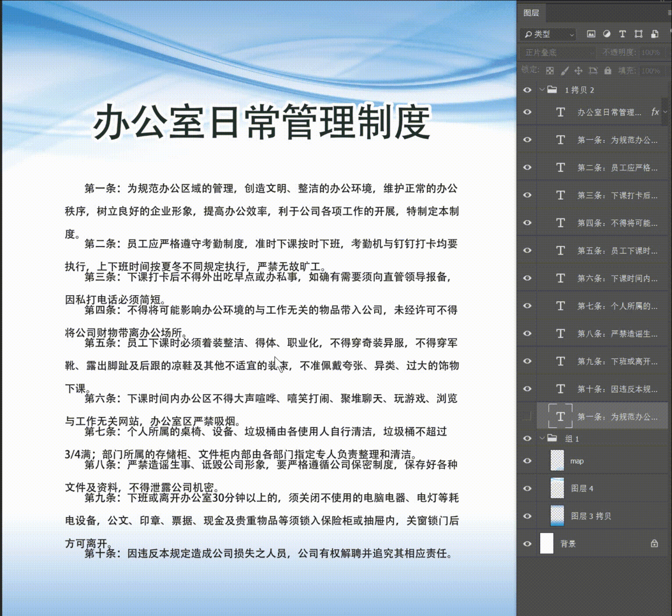This screenshot has width=672, height=616.
Task: Click the shape layer filter icon
Action: (x=638, y=34)
